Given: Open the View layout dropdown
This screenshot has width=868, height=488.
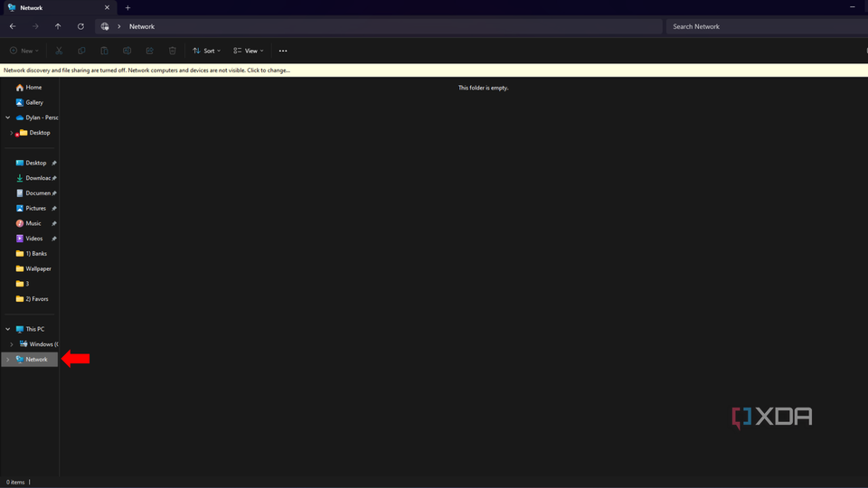Looking at the screenshot, I should pyautogui.click(x=248, y=51).
